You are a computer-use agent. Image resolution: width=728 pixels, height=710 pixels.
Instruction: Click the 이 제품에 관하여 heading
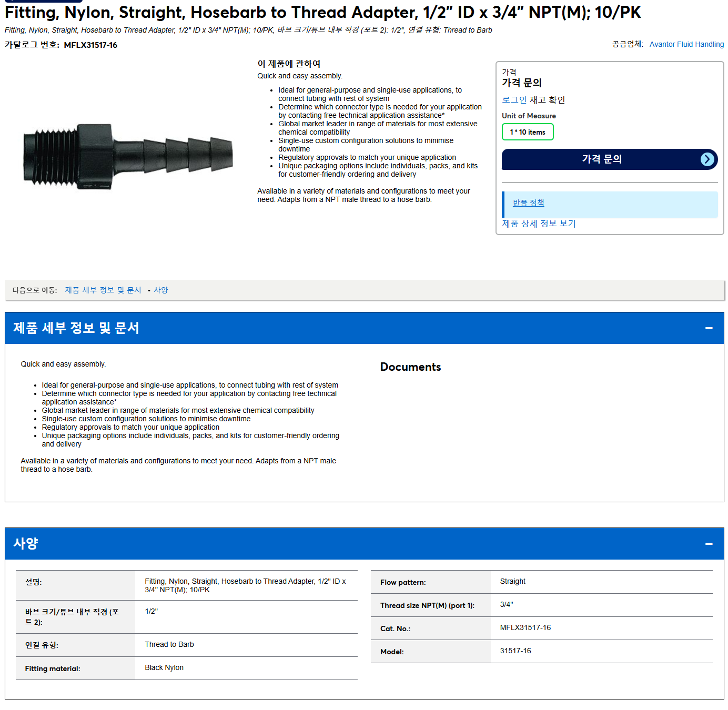click(x=289, y=64)
